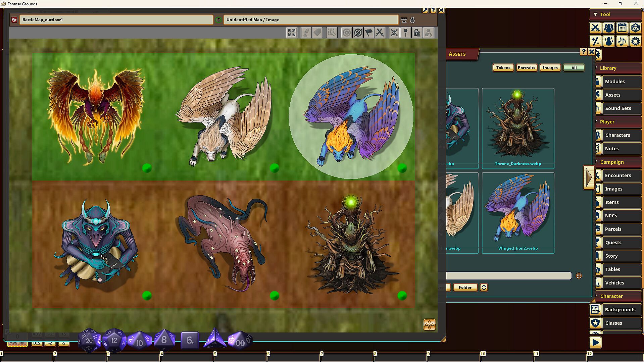The image size is (644, 362).
Task: Show All asset types
Action: tap(574, 68)
